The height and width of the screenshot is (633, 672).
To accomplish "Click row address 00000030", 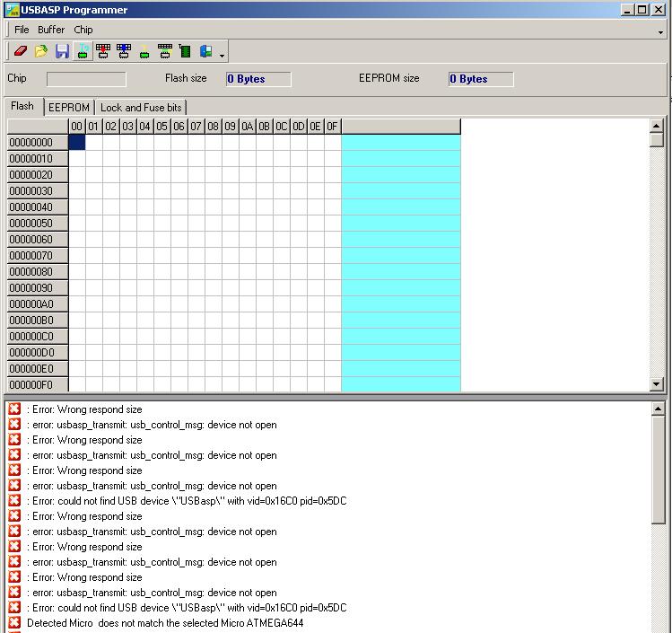I will coord(38,191).
